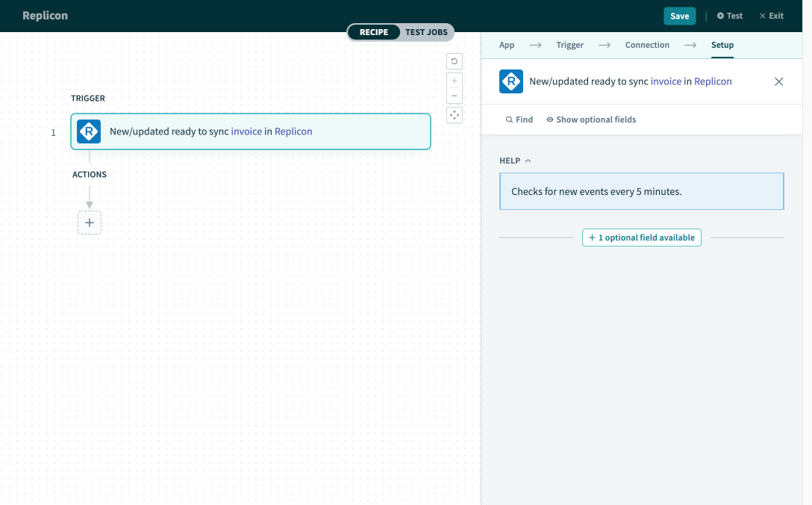The width and height of the screenshot is (812, 505).
Task: Toggle Show optional fields with the eye icon
Action: point(550,119)
